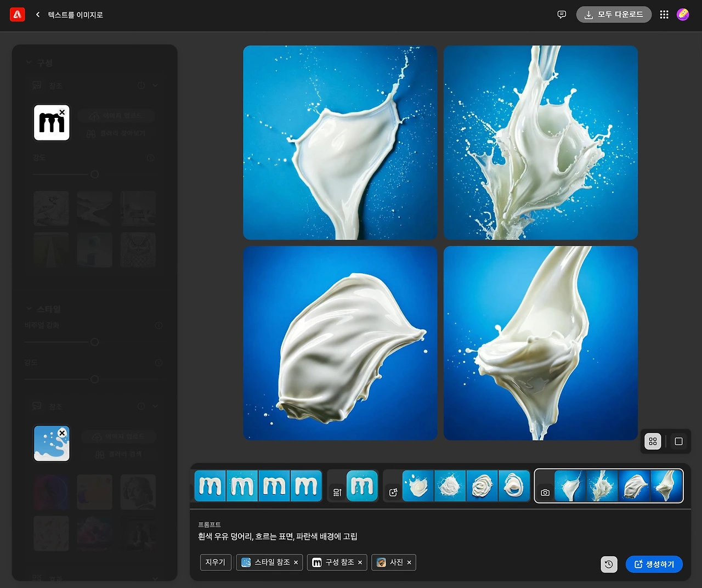Select the milk splash style reference thumbnail

pyautogui.click(x=52, y=443)
